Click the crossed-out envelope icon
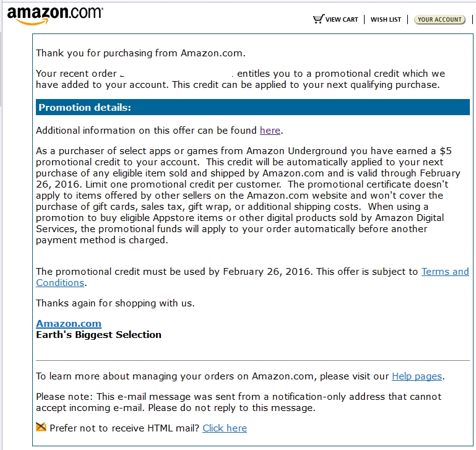476x450 pixels. click(x=41, y=427)
